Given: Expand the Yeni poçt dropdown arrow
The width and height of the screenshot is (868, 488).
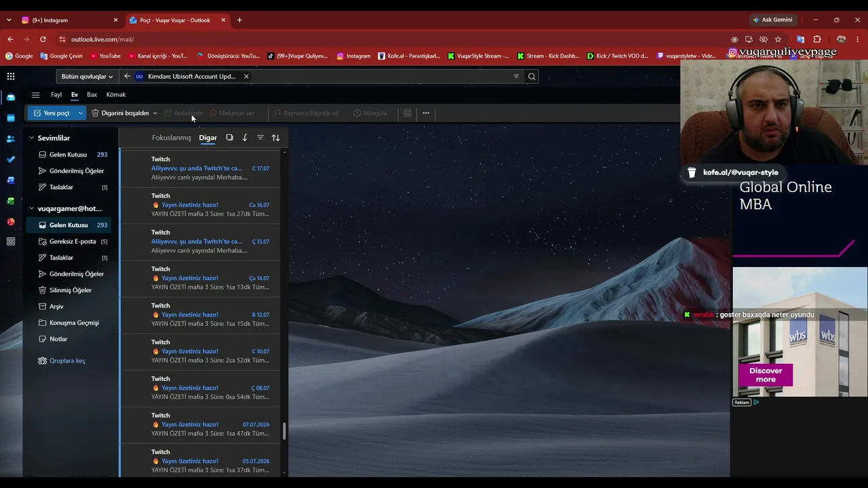Looking at the screenshot, I should [81, 113].
